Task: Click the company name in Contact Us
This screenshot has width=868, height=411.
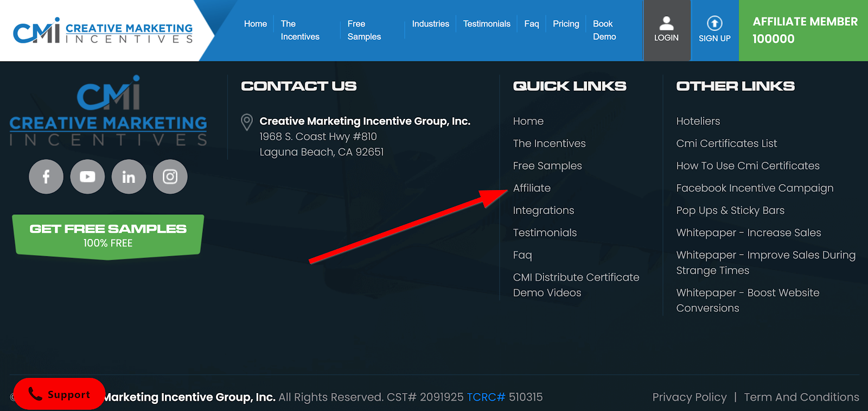Action: point(365,121)
